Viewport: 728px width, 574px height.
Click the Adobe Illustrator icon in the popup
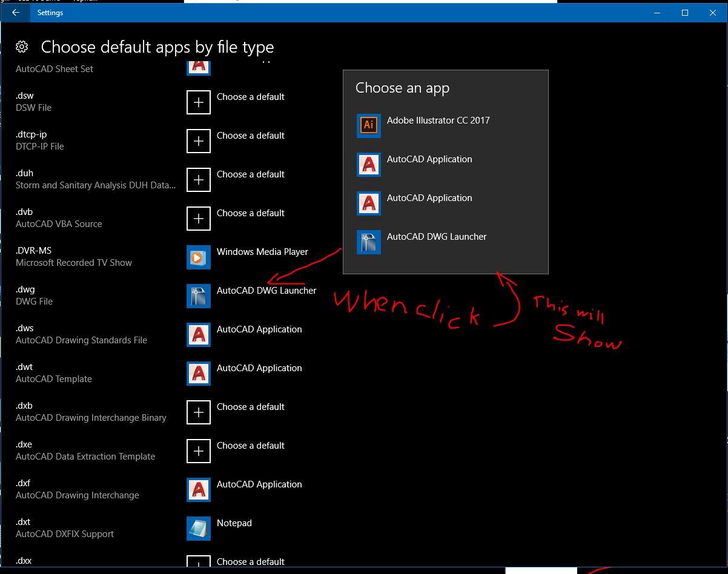[x=369, y=126]
